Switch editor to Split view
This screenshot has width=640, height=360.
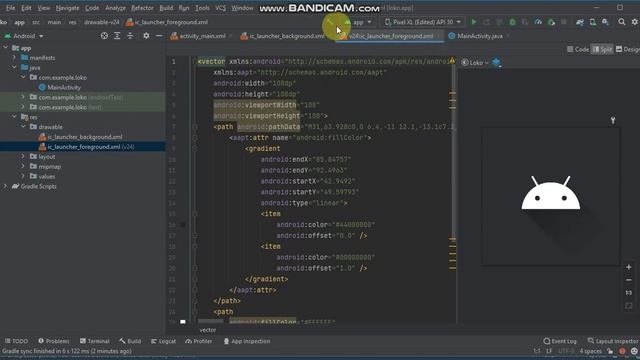[x=602, y=49]
